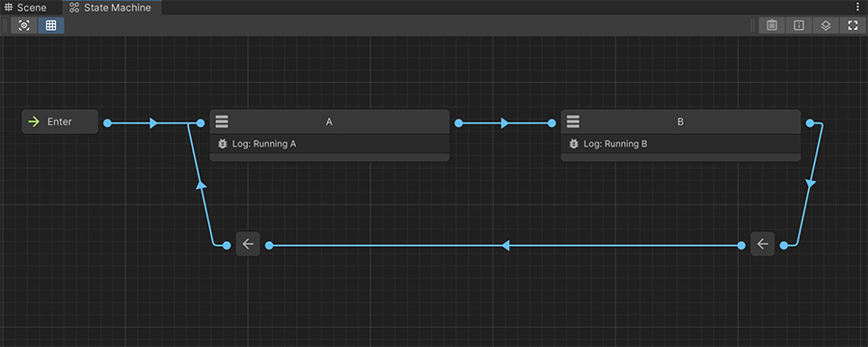Select the left-arrow reroute node below state A
868x347 pixels.
[248, 244]
